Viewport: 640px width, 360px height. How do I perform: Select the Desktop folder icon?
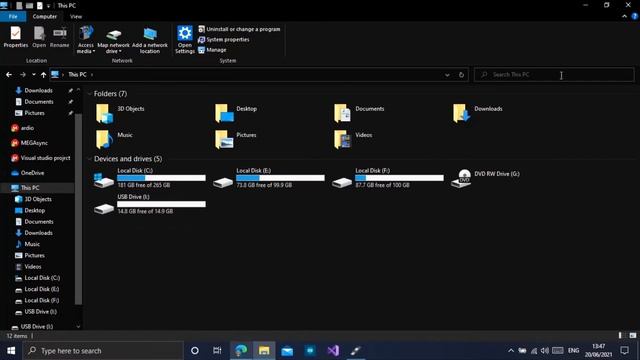click(224, 113)
